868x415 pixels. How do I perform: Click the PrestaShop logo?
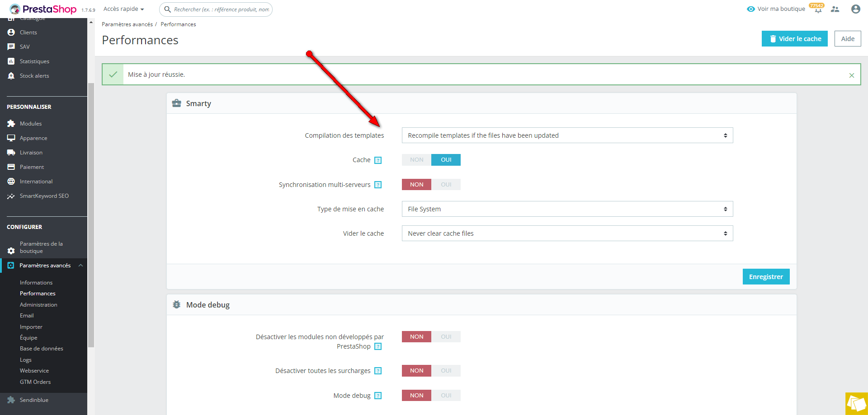[43, 9]
